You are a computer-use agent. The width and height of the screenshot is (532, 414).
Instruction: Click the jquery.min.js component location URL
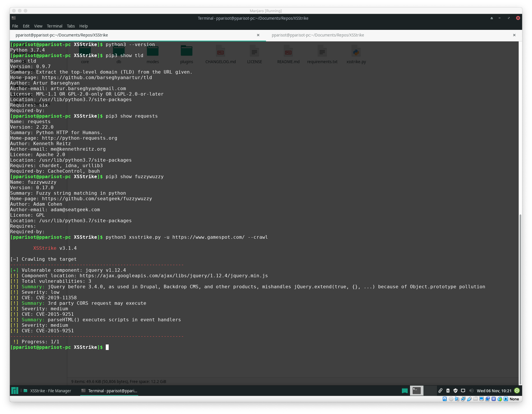pyautogui.click(x=174, y=276)
